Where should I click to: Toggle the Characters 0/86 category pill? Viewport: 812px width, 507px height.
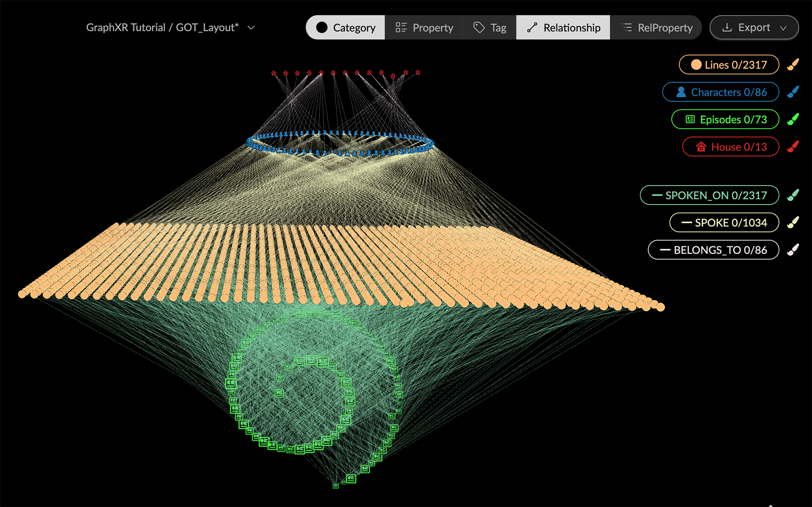[721, 92]
